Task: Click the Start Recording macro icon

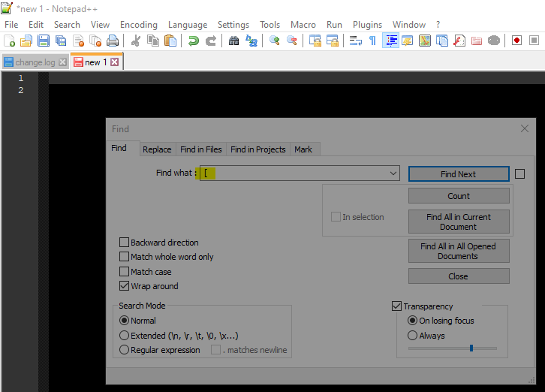Action: coord(516,41)
